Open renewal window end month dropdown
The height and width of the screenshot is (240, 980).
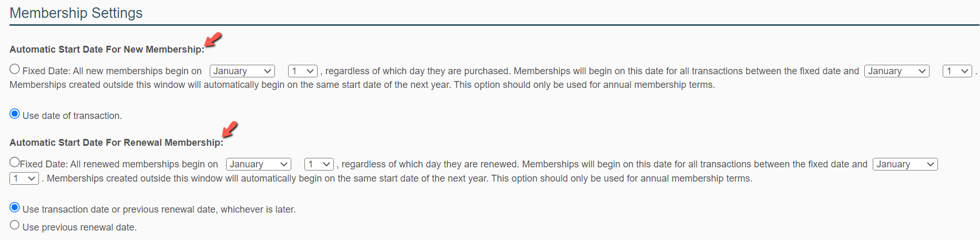click(x=905, y=164)
